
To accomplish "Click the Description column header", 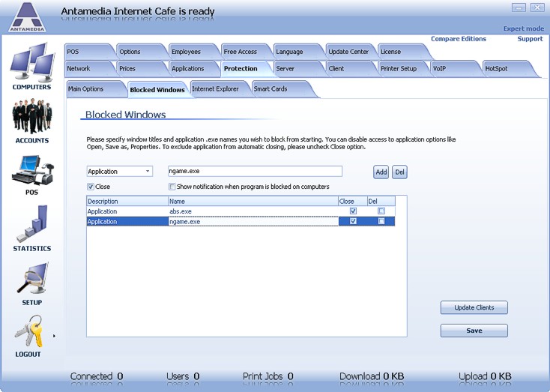I will (127, 202).
